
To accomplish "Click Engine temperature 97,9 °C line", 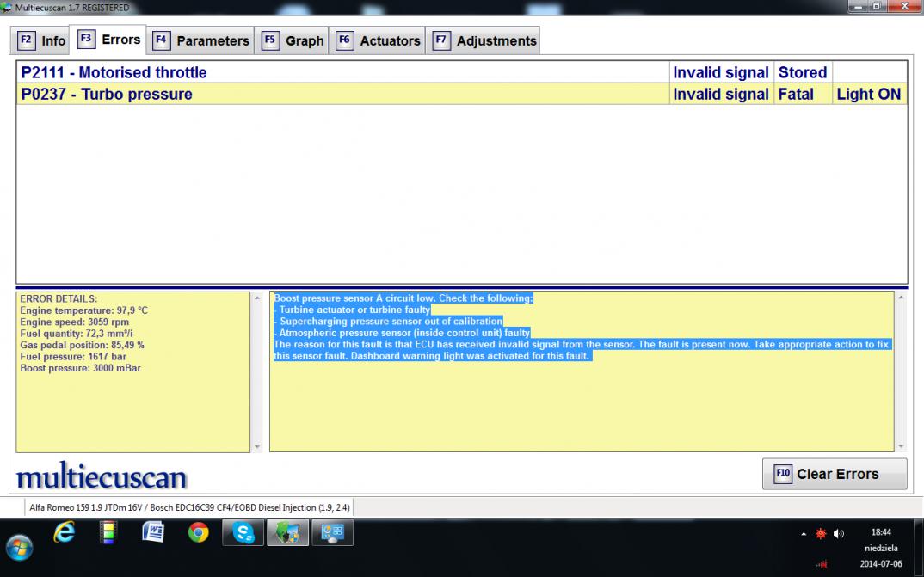I will tap(83, 310).
